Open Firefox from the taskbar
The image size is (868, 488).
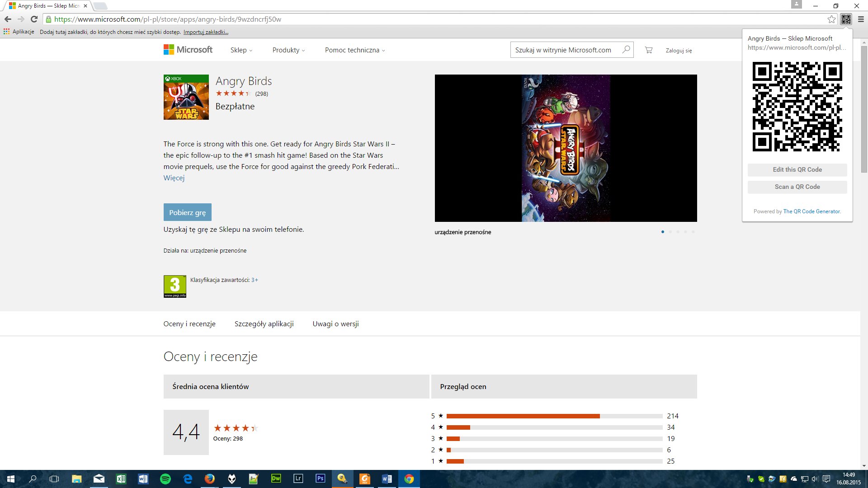[210, 479]
